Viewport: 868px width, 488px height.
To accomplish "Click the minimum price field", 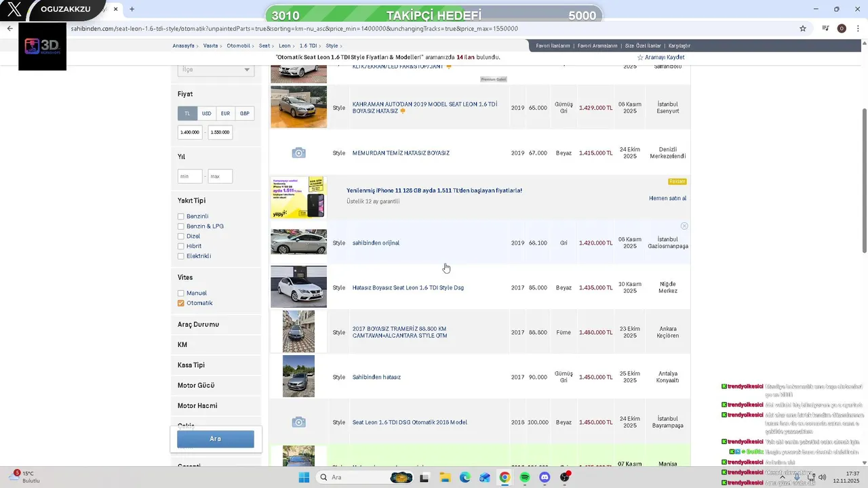I will [190, 132].
